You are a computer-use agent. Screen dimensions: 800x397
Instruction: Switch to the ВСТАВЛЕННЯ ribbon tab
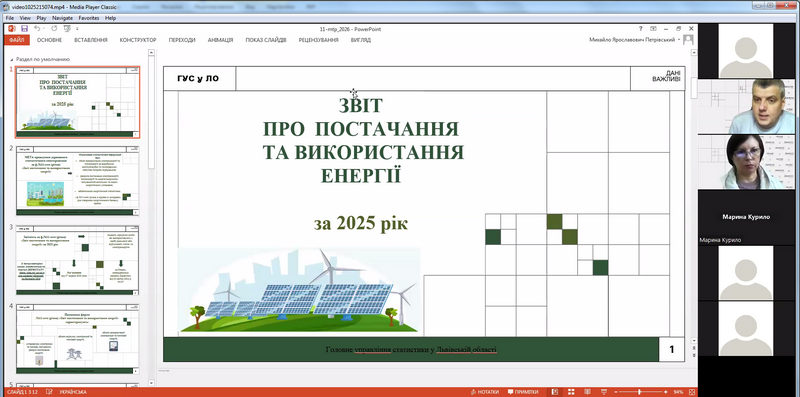pos(91,40)
